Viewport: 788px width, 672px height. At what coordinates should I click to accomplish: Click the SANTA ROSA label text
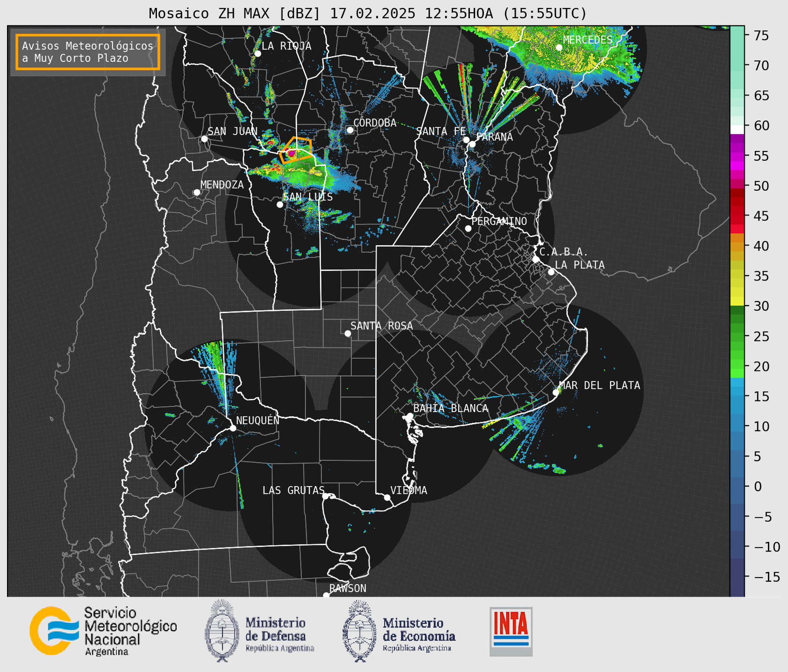[x=382, y=326]
